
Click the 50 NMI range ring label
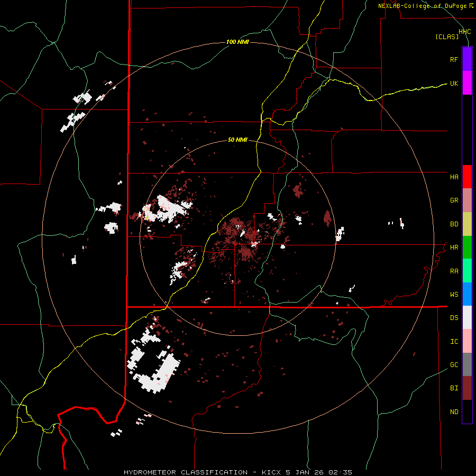(x=237, y=140)
